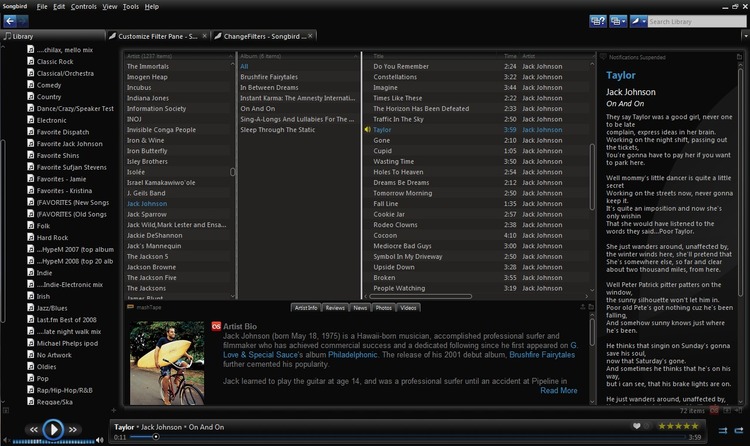Open the Jazz/Blues playlist icon
750x446 pixels.
(31, 308)
